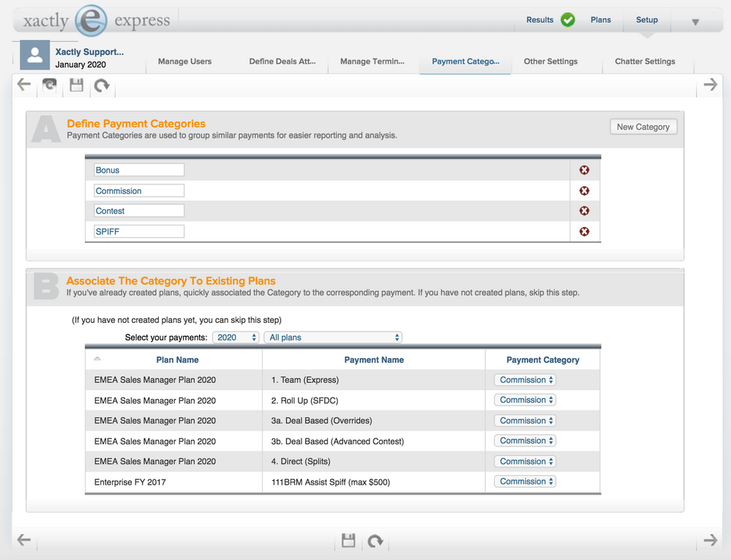Click the user profile avatar
This screenshot has width=731, height=560.
(34, 55)
